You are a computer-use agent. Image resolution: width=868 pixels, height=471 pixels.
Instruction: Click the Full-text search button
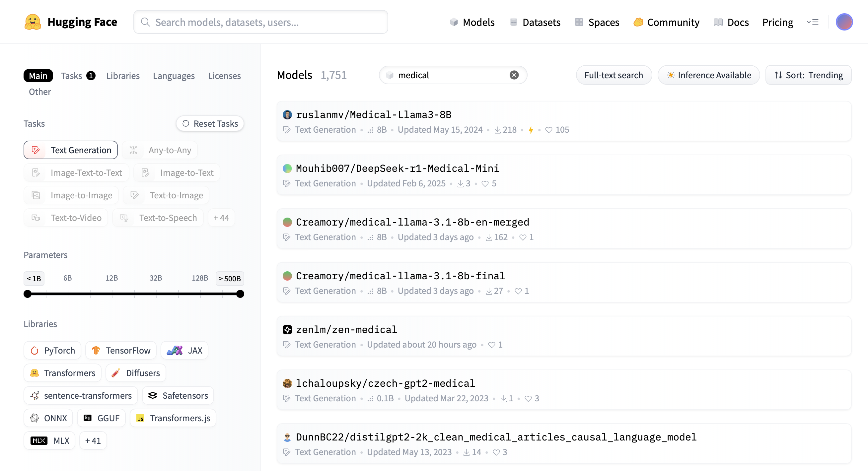coord(614,75)
